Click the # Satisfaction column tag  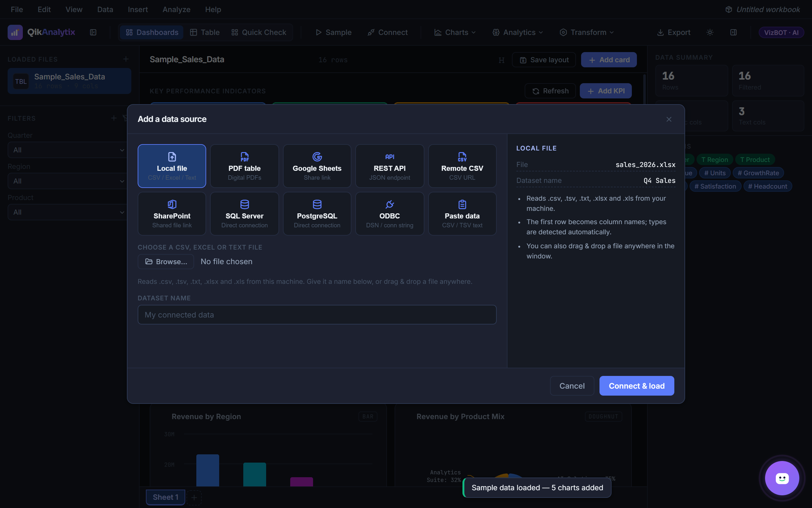[715, 186]
